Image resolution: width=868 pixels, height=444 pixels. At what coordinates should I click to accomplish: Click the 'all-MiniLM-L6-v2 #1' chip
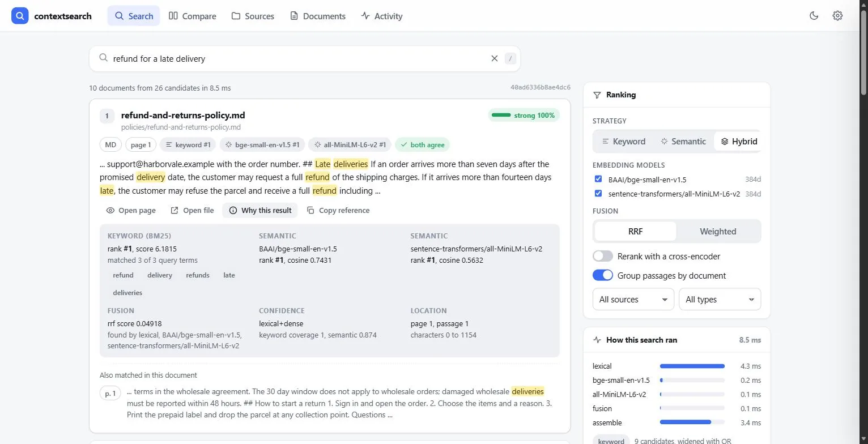(350, 144)
